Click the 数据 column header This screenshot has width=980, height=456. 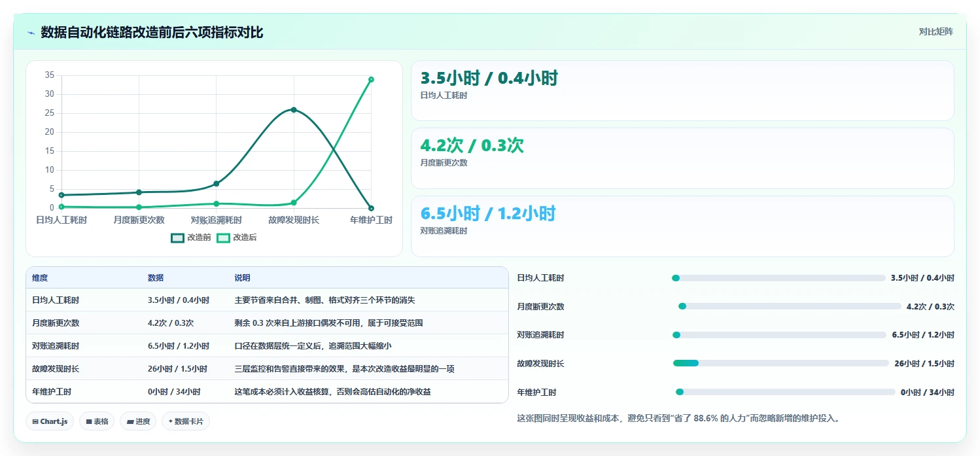[156, 278]
